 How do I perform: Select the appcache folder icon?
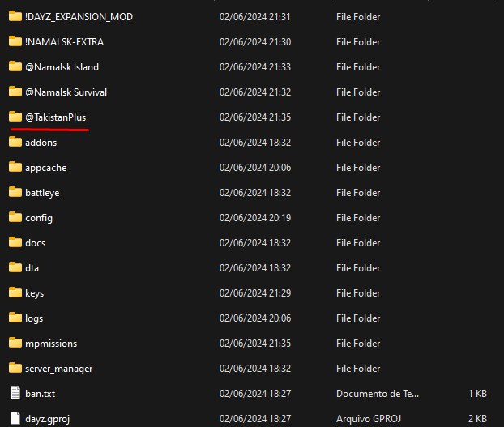point(15,167)
